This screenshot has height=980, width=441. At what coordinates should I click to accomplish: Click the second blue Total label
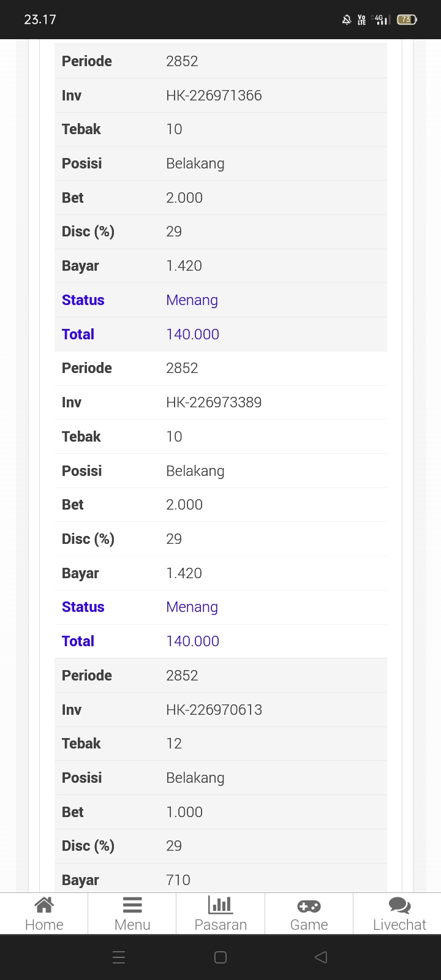coord(78,641)
